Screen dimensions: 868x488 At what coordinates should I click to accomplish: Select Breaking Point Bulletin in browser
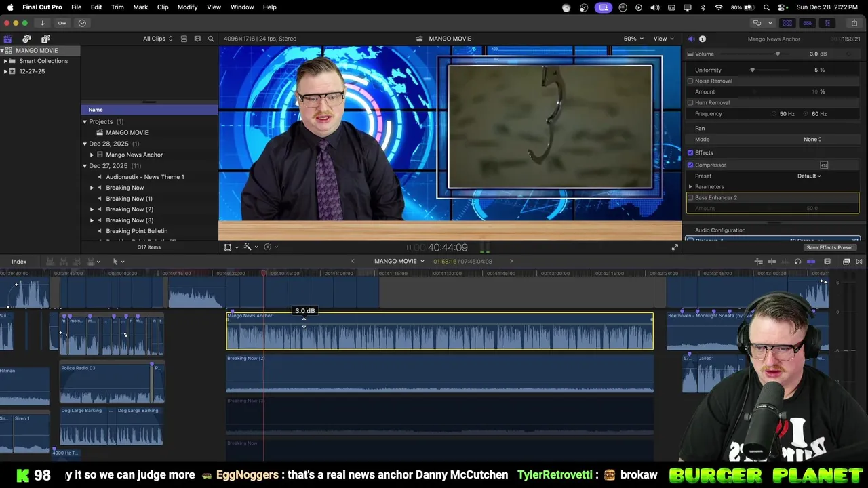[136, 231]
